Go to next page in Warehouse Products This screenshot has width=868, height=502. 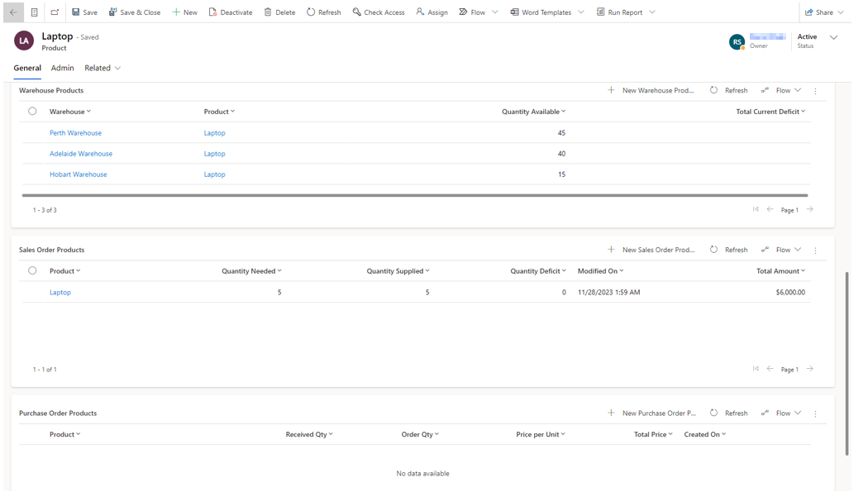810,210
